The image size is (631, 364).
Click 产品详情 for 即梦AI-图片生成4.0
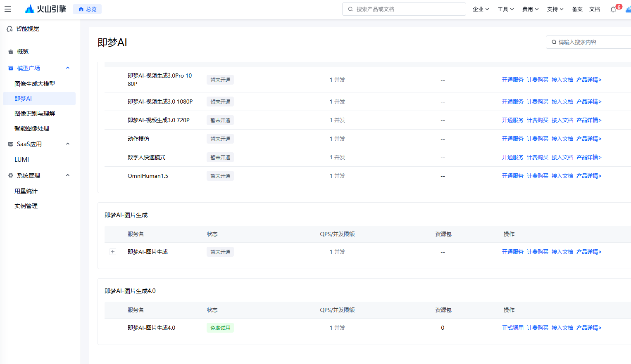pos(588,328)
